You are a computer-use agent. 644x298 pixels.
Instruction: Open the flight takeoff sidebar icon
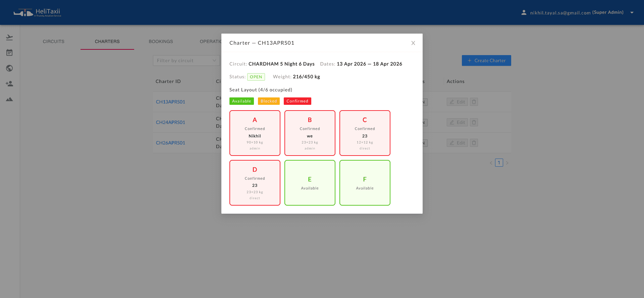point(9,37)
